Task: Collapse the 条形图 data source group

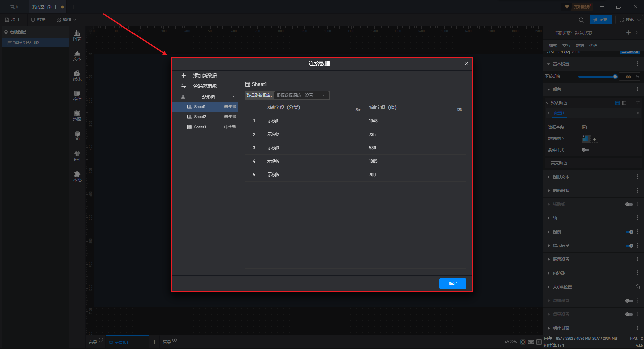Action: tap(233, 97)
